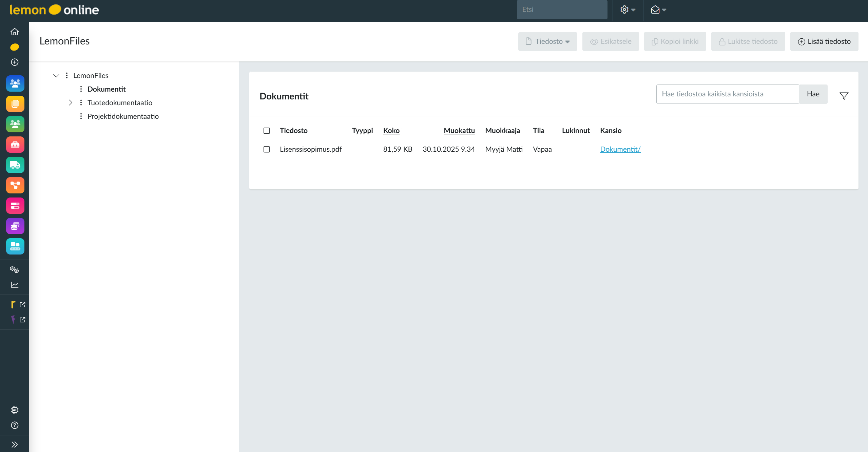Open the Tiedosto dropdown menu
The image size is (868, 452).
click(x=547, y=41)
